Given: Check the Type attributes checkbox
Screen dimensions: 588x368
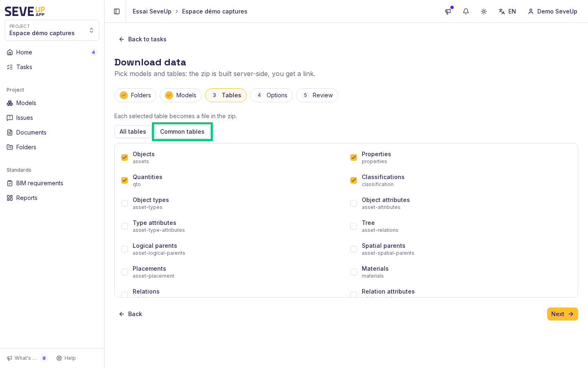Looking at the screenshot, I should tap(125, 226).
